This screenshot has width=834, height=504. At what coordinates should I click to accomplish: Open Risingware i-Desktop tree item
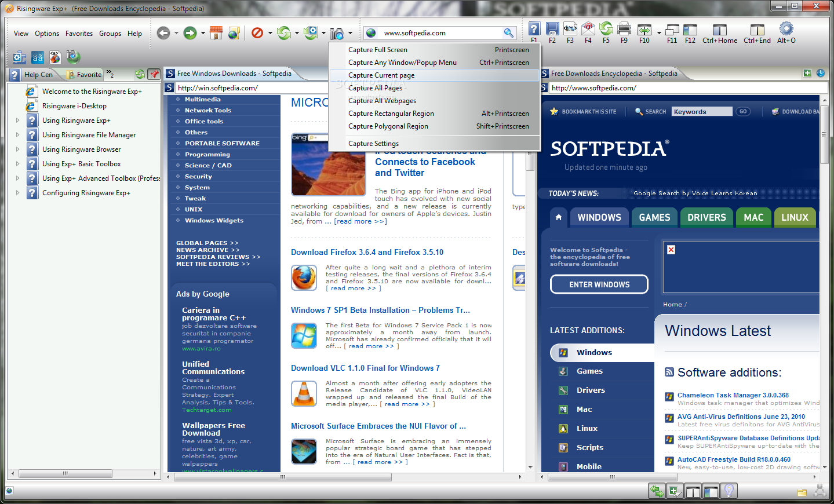(74, 106)
